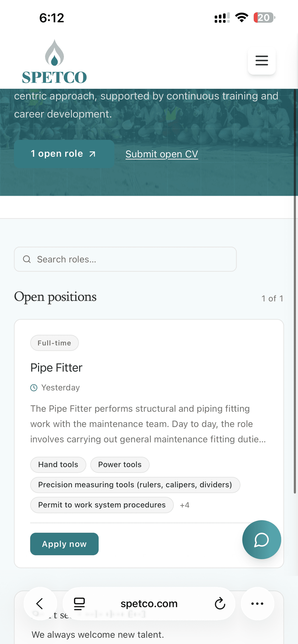Tap the spetco.com address bar

149,604
